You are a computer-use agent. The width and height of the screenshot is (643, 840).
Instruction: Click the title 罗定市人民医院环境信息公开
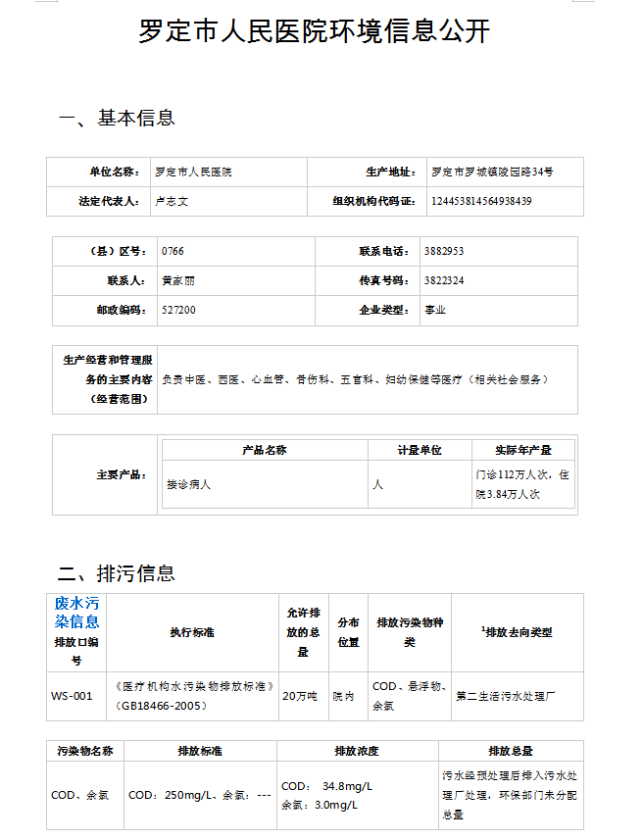pyautogui.click(x=315, y=30)
